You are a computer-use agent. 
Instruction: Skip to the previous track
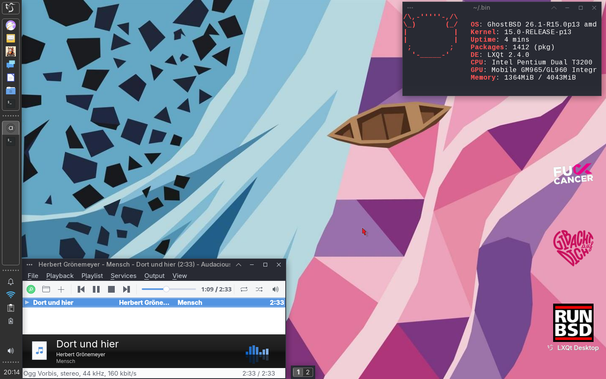(81, 289)
